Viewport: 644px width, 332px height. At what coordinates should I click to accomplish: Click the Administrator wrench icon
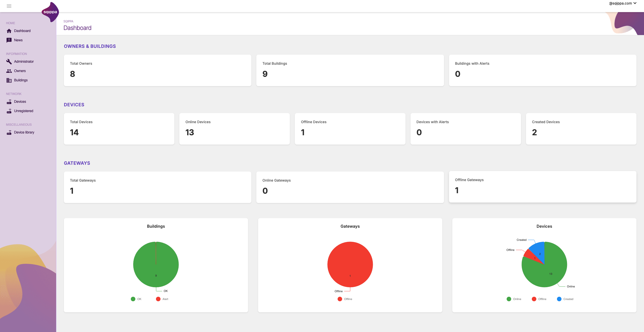9,62
